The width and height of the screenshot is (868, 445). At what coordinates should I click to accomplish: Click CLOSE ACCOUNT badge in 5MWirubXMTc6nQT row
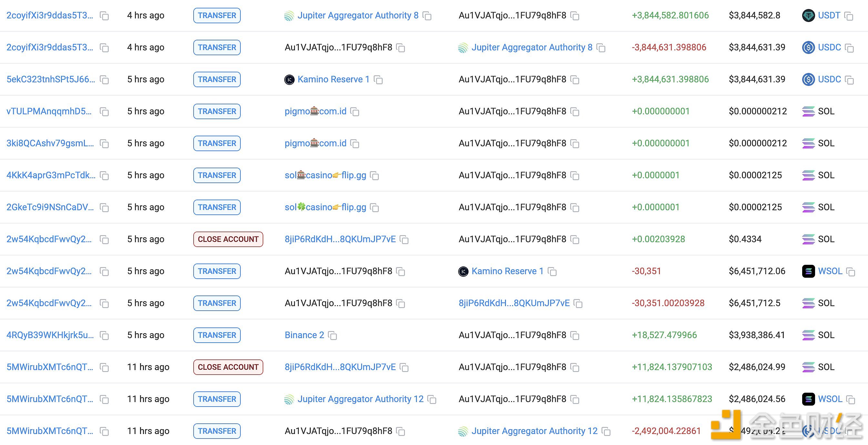(x=228, y=367)
